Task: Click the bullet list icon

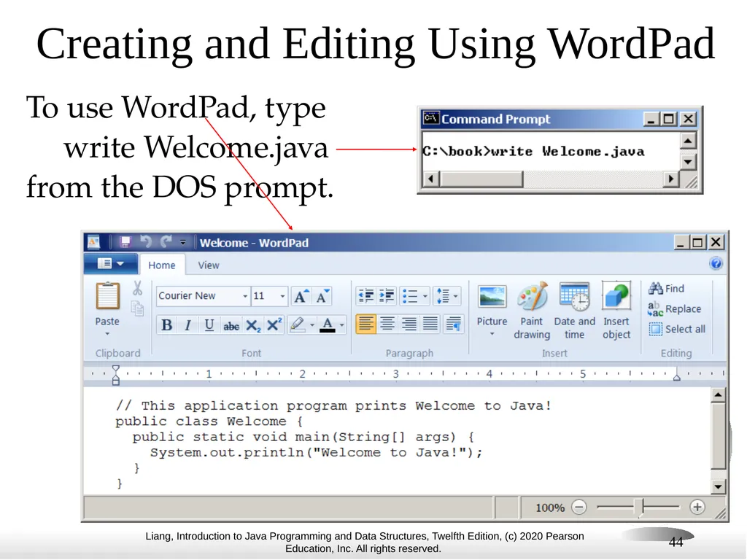Action: tap(410, 296)
